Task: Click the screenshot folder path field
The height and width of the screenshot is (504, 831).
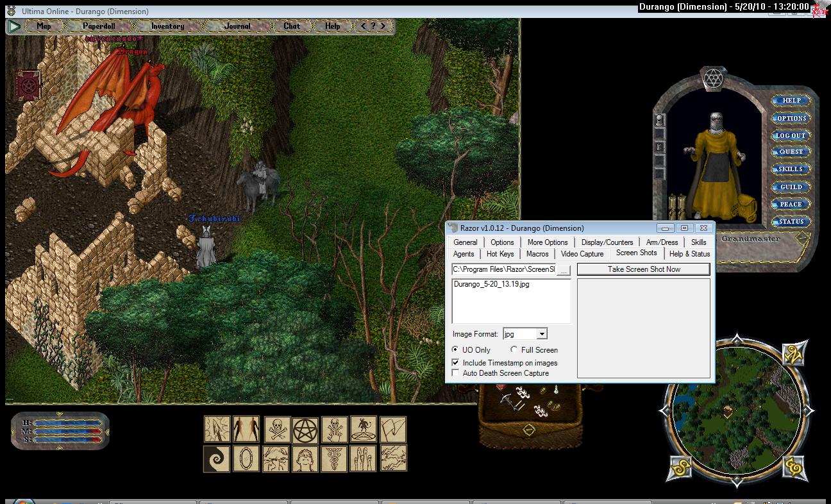Action: click(503, 270)
